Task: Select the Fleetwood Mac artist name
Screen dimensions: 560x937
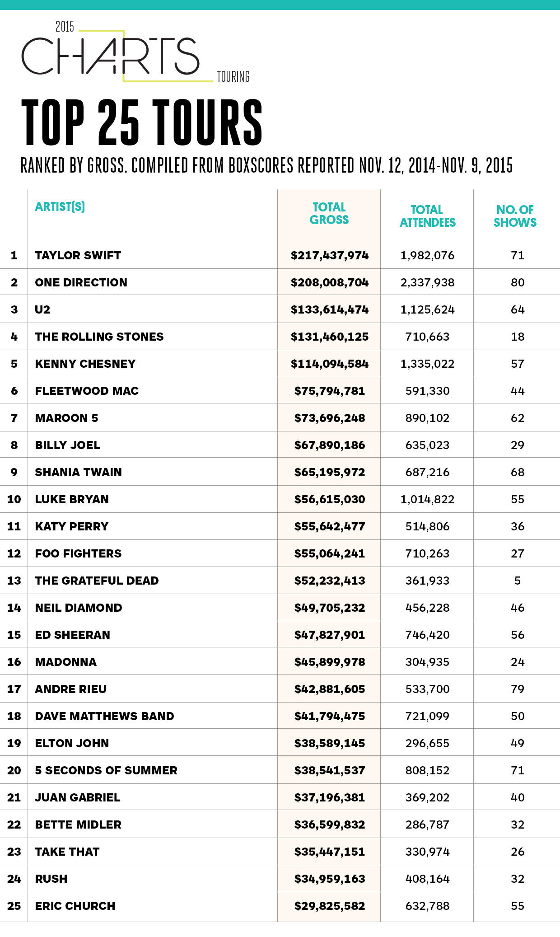Action: [87, 391]
